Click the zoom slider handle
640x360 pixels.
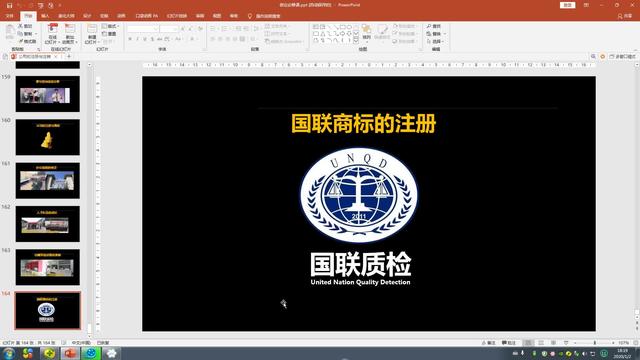pos(595,343)
